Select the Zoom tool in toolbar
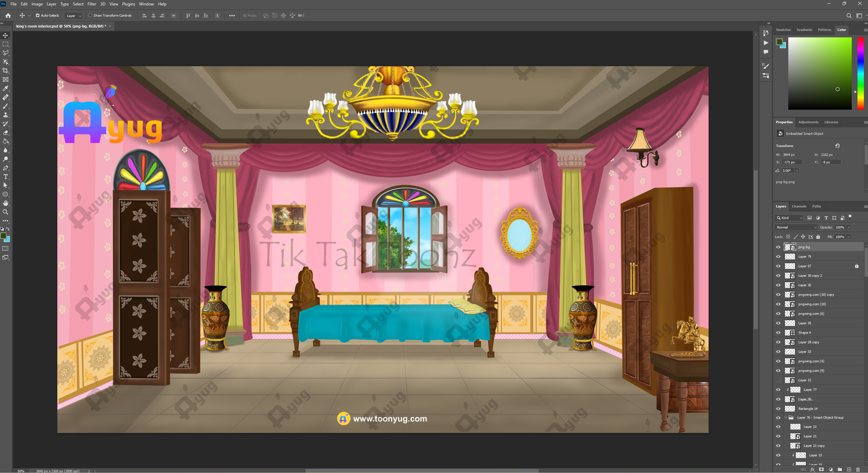 coord(5,212)
